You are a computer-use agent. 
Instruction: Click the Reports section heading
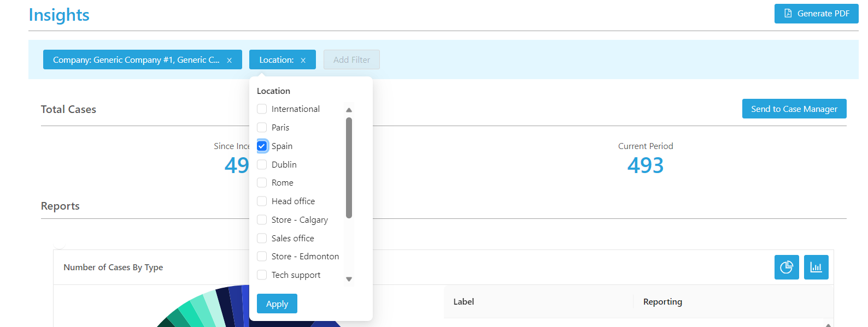60,206
